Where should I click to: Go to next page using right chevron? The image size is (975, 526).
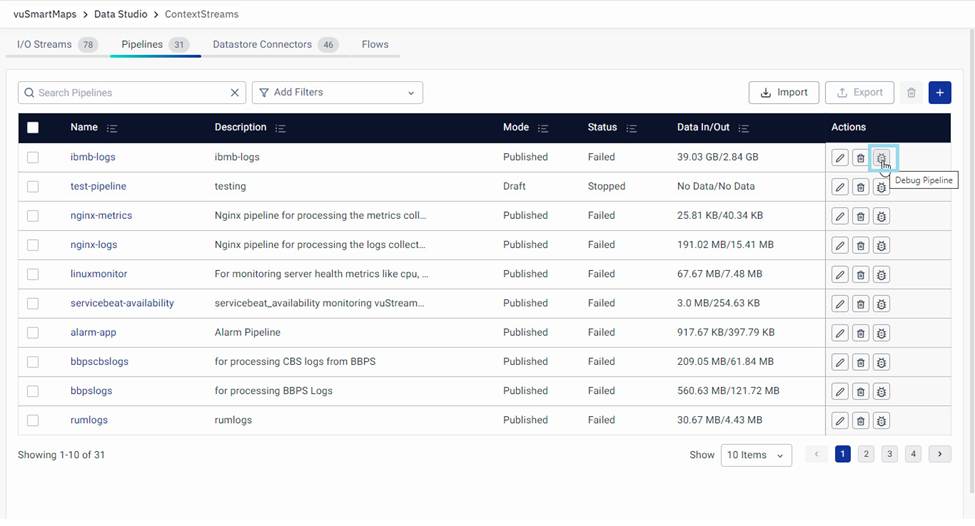pos(939,454)
